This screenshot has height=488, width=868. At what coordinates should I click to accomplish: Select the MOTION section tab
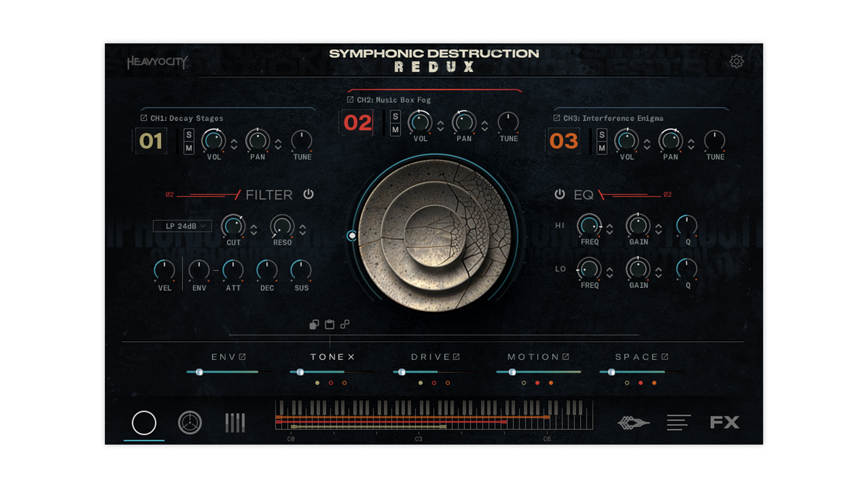pyautogui.click(x=533, y=357)
